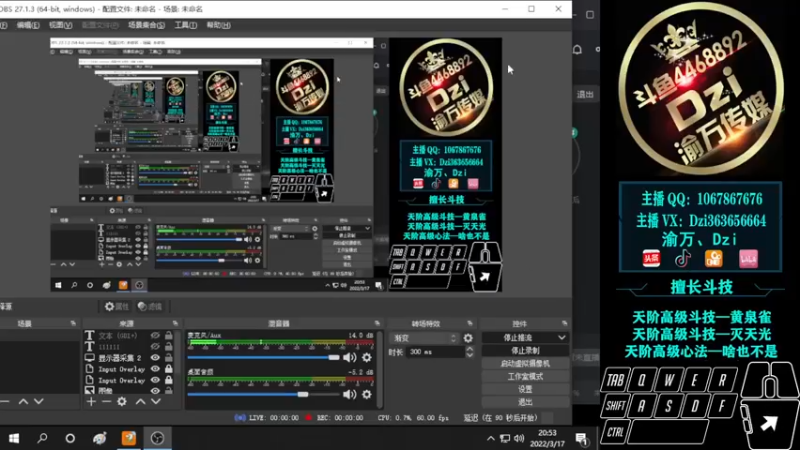Open the 工具(T) menu
Viewport: 800px width, 450px height.
pyautogui.click(x=185, y=25)
